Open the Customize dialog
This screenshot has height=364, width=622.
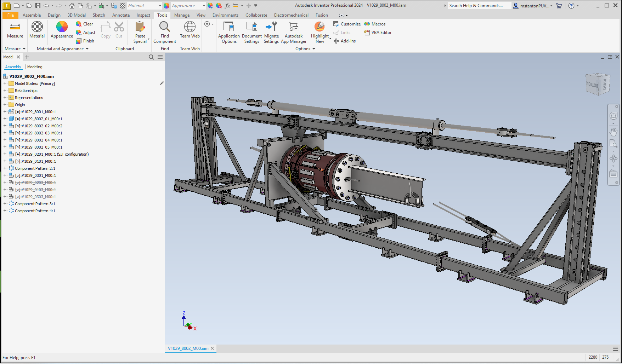pyautogui.click(x=347, y=24)
